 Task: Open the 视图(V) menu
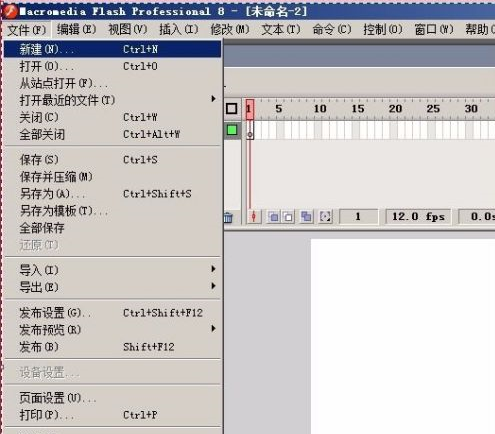[128, 30]
